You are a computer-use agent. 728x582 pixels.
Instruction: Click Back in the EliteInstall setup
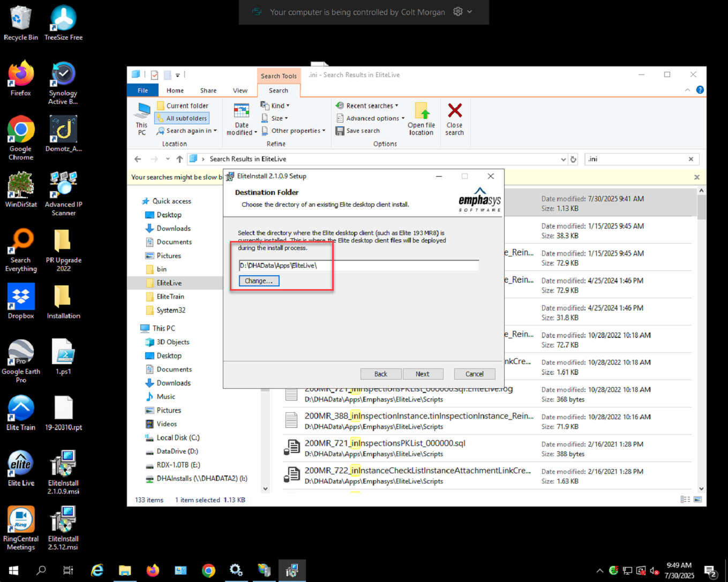(381, 374)
